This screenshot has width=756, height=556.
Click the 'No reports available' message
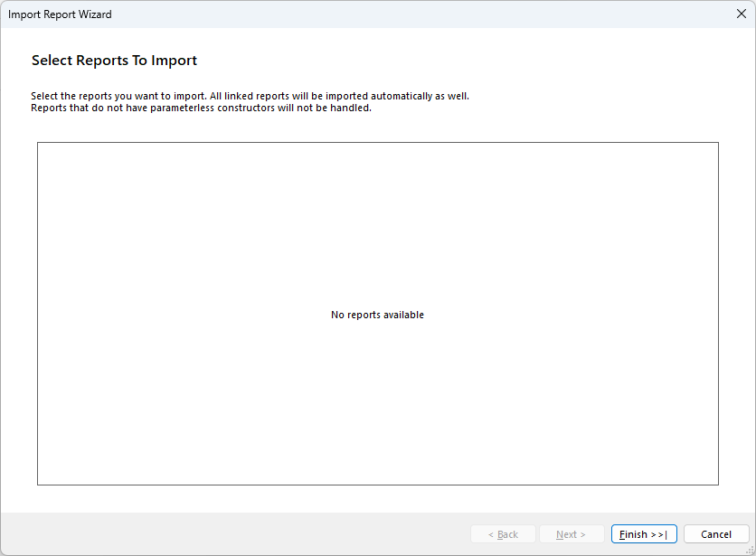377,315
